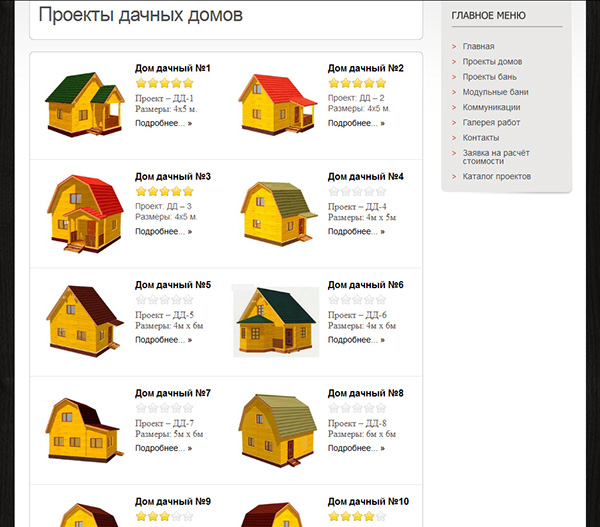The image size is (600, 527).
Task: Click the third gold star of Дом дачный №3
Action: point(165,191)
